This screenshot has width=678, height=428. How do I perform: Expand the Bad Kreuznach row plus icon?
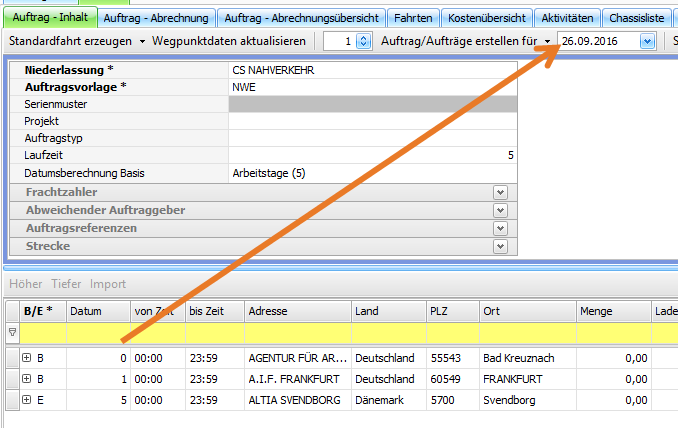click(26, 357)
